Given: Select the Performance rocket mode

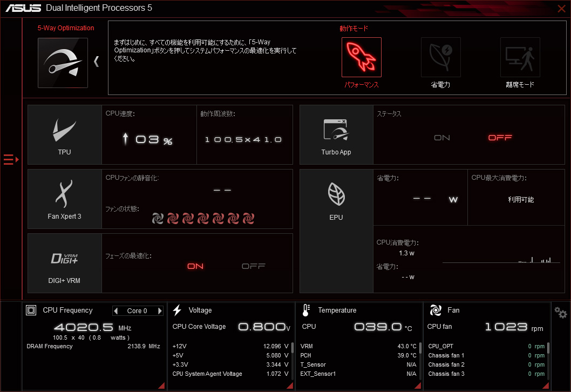Looking at the screenshot, I should [x=361, y=57].
